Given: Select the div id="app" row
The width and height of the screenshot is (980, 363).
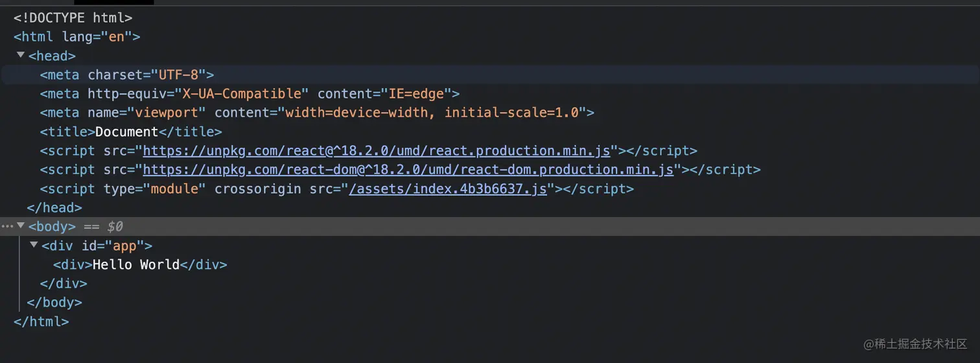Looking at the screenshot, I should pyautogui.click(x=97, y=246).
